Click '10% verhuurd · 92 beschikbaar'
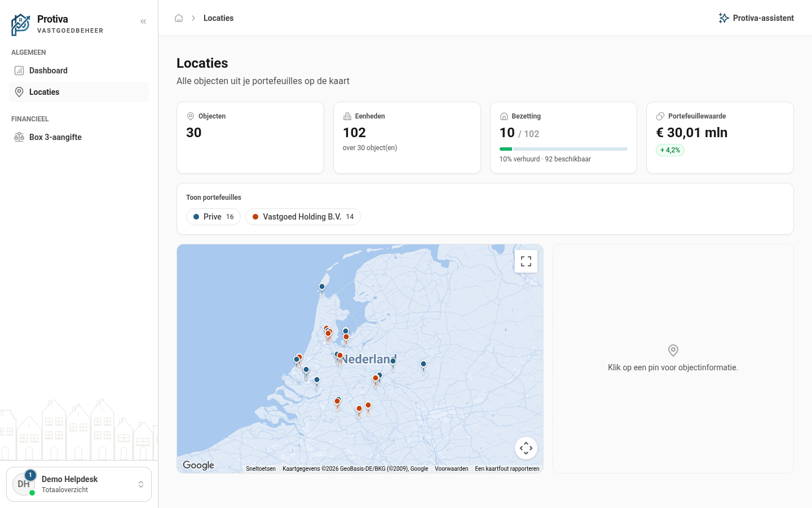 click(545, 159)
